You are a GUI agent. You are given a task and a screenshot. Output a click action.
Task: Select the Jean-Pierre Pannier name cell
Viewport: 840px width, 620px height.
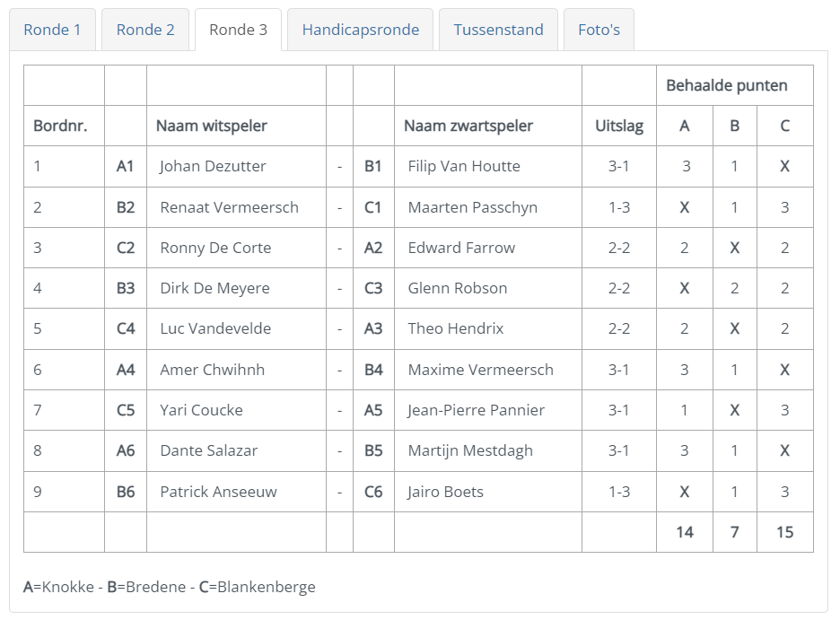488,410
